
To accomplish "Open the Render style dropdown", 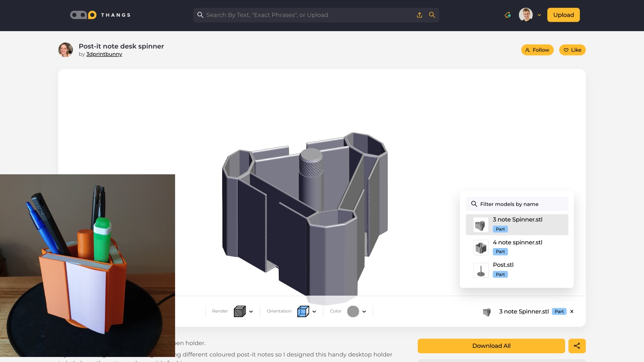I will pyautogui.click(x=251, y=311).
